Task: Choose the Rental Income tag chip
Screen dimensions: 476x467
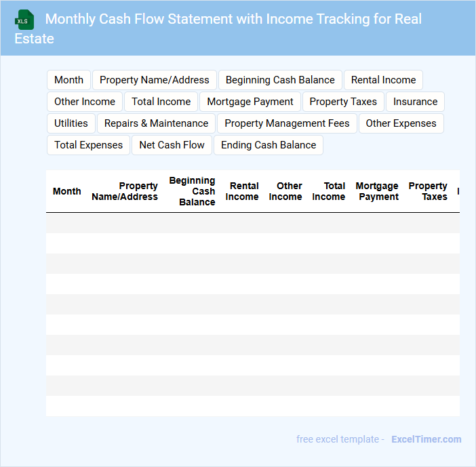Action: [x=383, y=80]
